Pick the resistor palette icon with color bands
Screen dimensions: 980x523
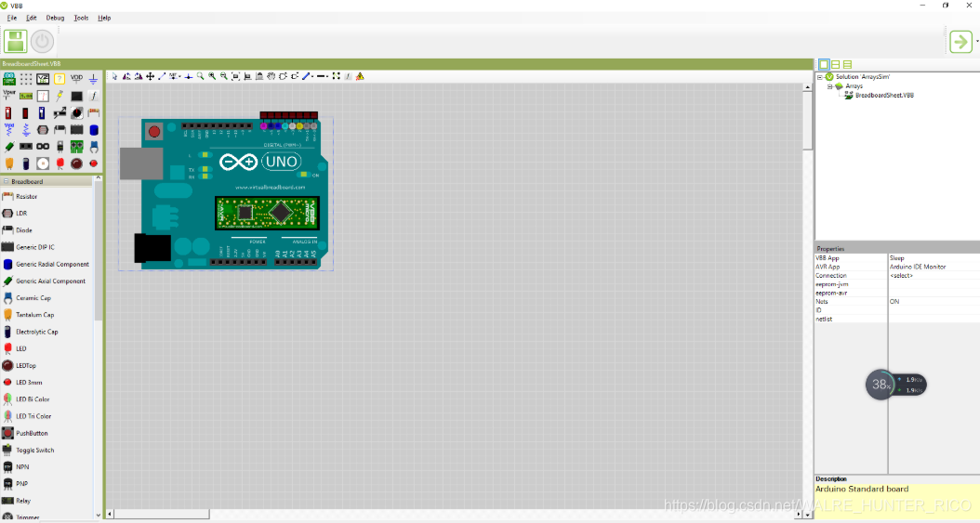pyautogui.click(x=93, y=113)
